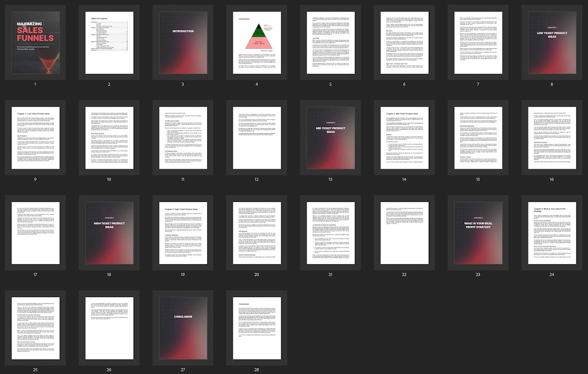The height and width of the screenshot is (374, 588).
Task: Select page 4 with the pyramid diagram
Action: pyautogui.click(x=257, y=42)
